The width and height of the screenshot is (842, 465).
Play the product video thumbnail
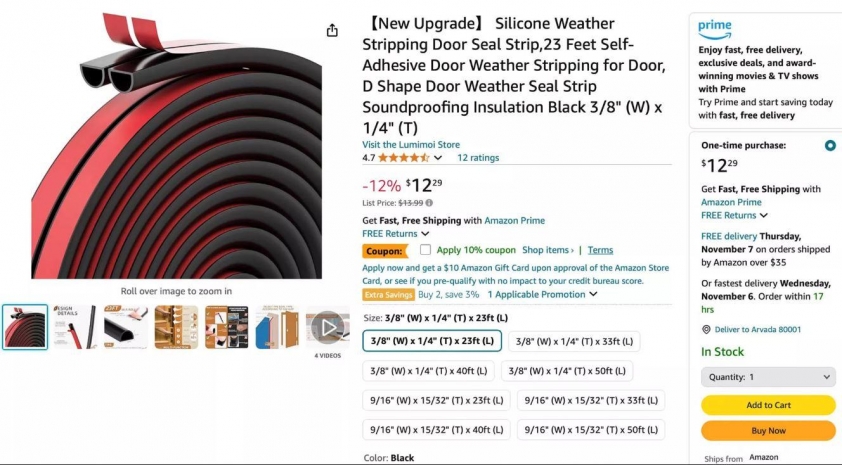(328, 327)
